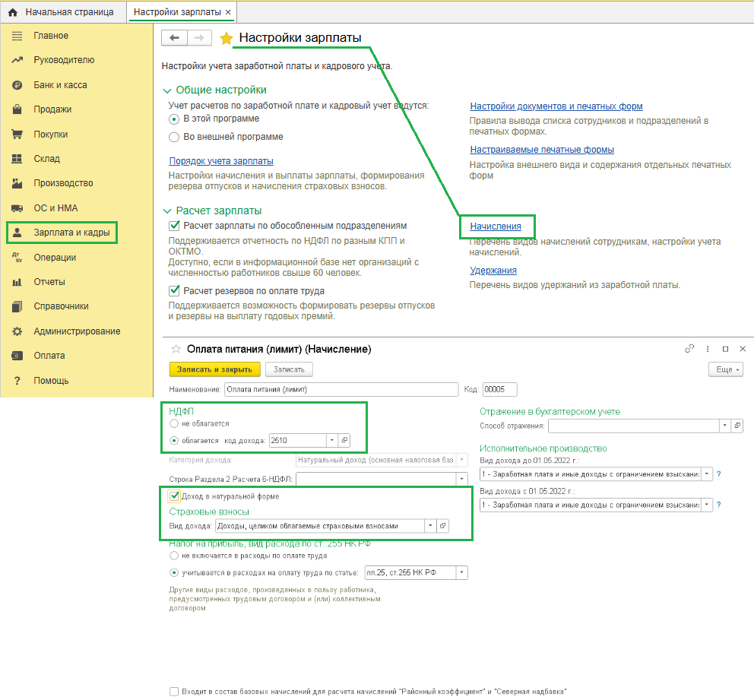Open the Операции section in sidebar

click(55, 258)
